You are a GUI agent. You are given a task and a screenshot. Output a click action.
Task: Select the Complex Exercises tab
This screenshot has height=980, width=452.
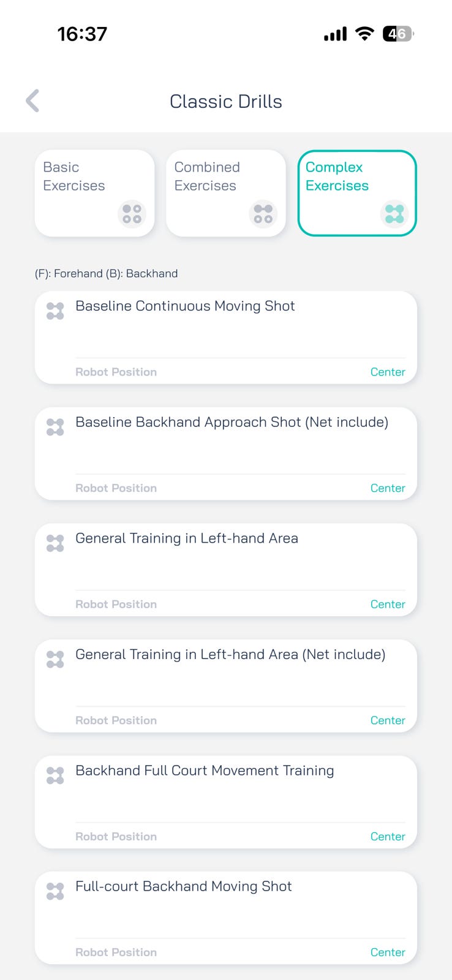pos(357,193)
